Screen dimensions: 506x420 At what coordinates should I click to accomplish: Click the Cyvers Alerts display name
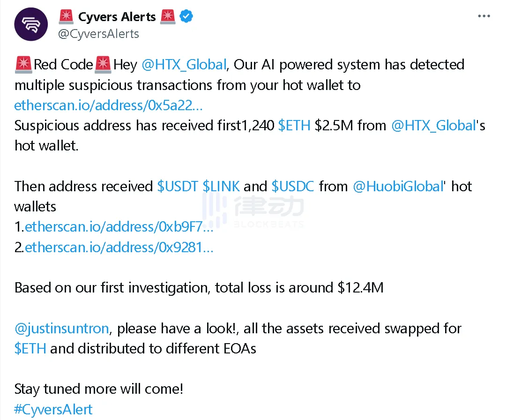click(117, 17)
